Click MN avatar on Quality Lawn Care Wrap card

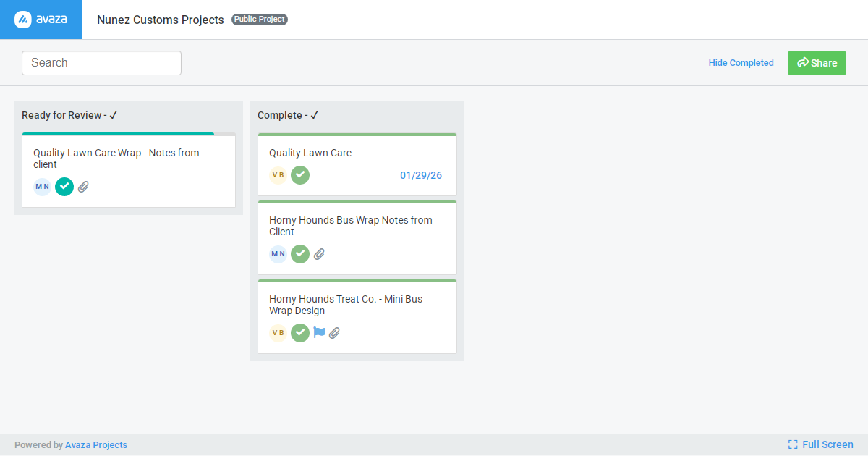click(x=43, y=187)
